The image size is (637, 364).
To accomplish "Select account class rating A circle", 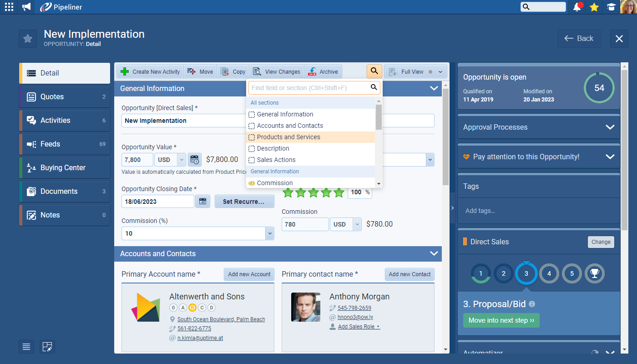I will [x=182, y=308].
